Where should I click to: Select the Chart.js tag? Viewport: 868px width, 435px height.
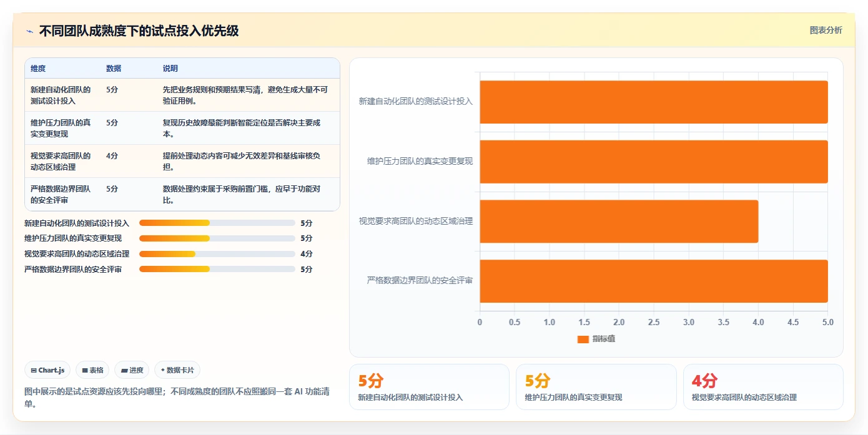[48, 370]
